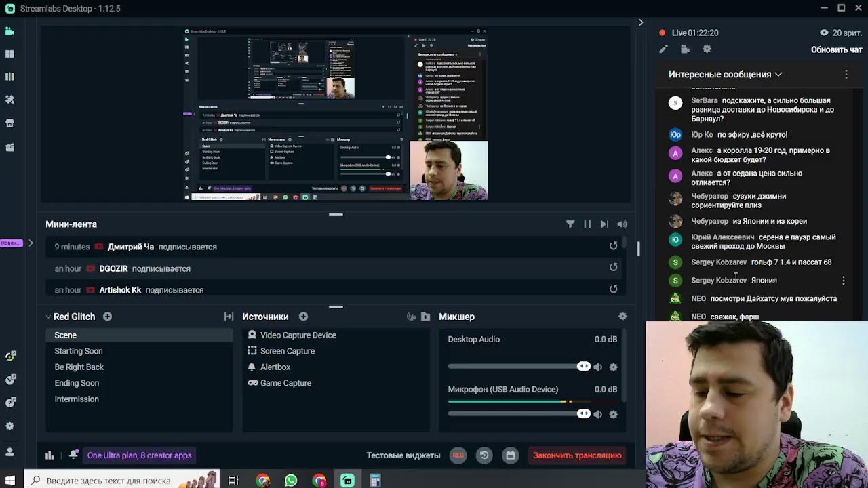This screenshot has width=868, height=488.
Task: Open the Highlighter clapperboard icon in sidebar
Action: (x=9, y=147)
